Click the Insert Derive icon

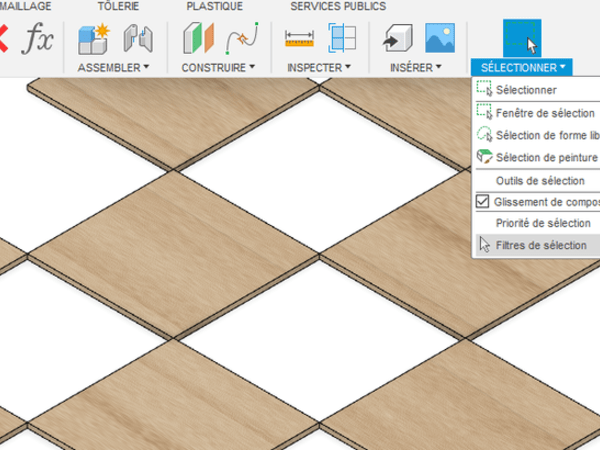[397, 40]
